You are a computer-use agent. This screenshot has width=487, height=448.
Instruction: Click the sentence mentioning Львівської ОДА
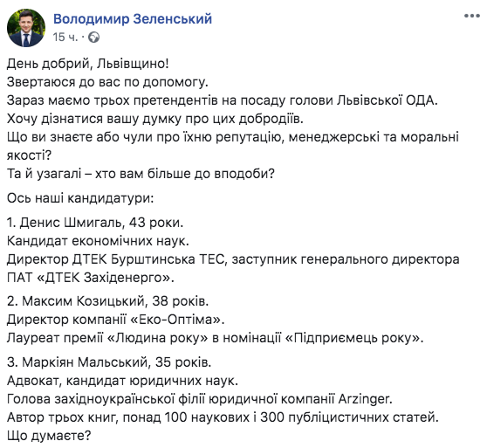[222, 100]
